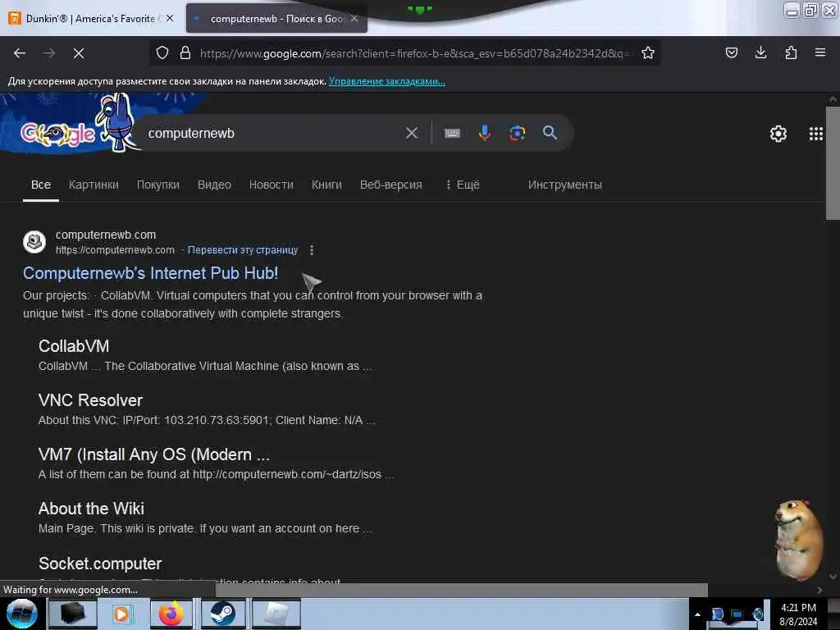Click the computernewb.com site favicon
This screenshot has height=630, width=840.
pyautogui.click(x=34, y=242)
